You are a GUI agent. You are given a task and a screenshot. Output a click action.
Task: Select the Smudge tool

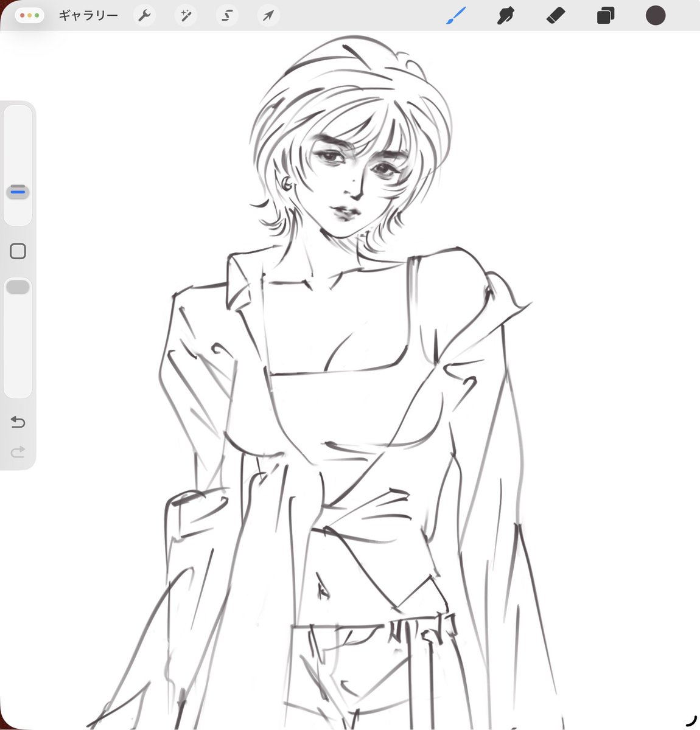(x=505, y=16)
